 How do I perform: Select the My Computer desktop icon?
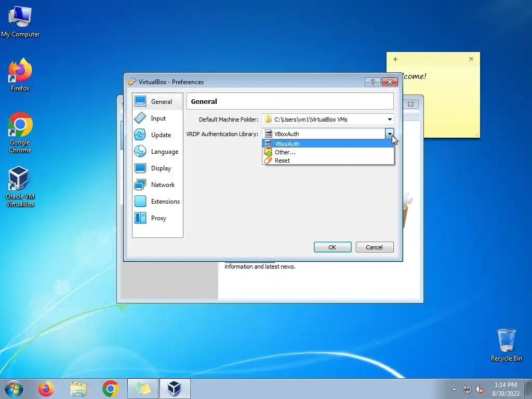click(20, 21)
